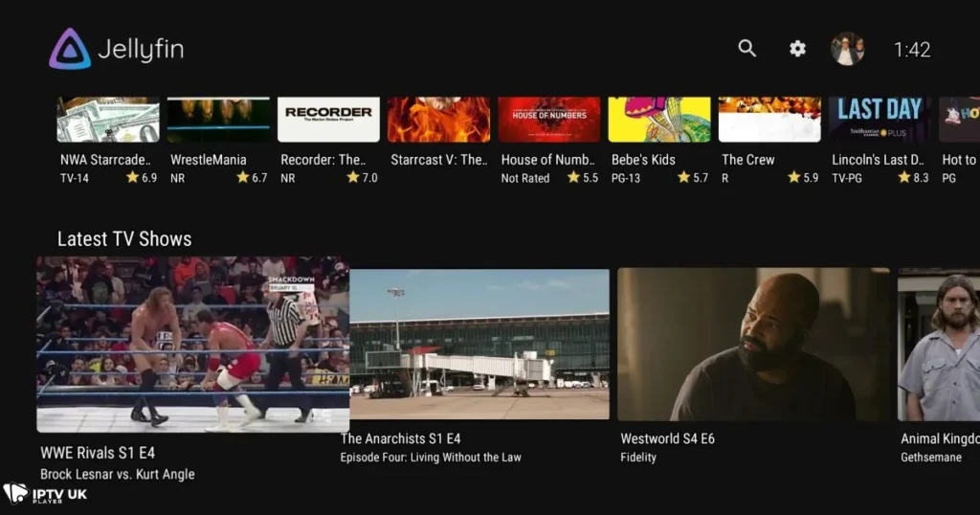Viewport: 980px width, 515px height.
Task: Open the Bebe's Kids poster
Action: click(659, 120)
